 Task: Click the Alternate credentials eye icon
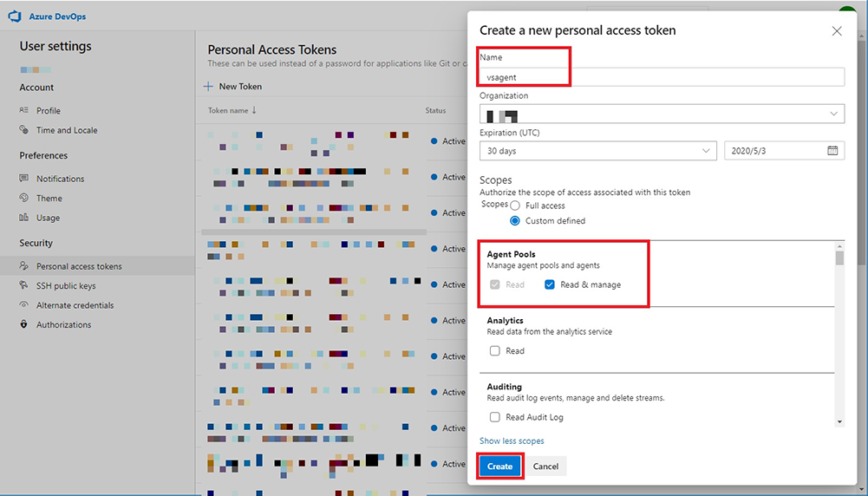23,304
